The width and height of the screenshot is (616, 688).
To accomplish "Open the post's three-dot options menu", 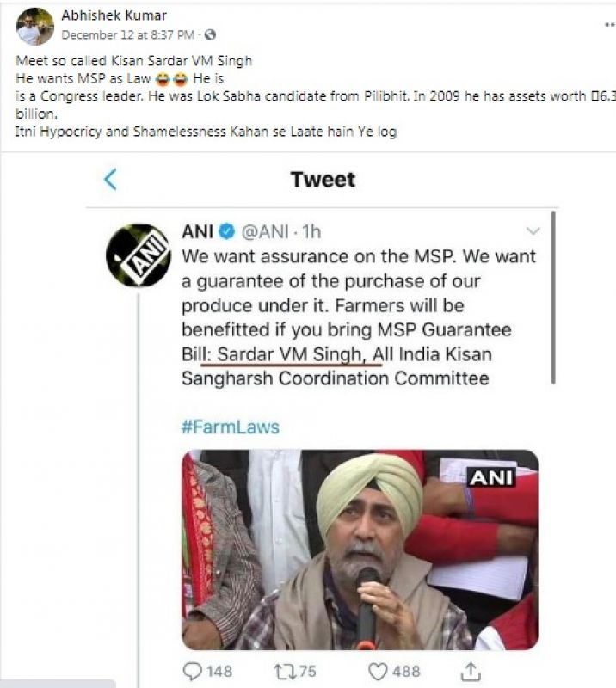I will (609, 26).
